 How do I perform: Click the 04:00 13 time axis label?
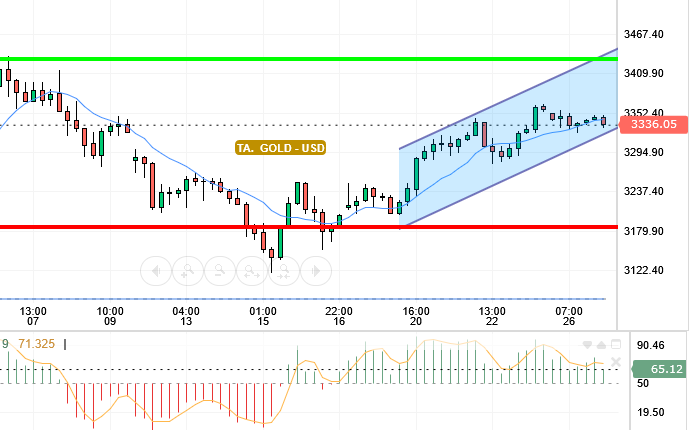(x=186, y=316)
